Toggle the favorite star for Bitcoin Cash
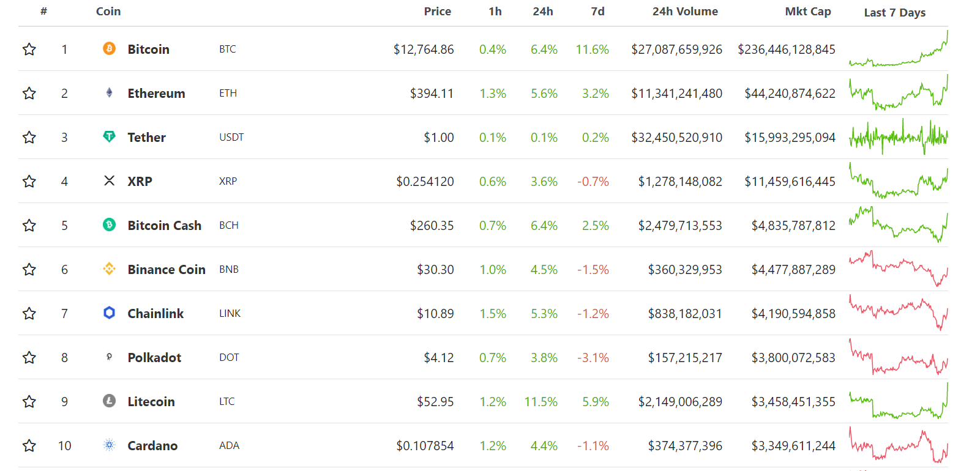The height and width of the screenshot is (471, 980). [x=29, y=225]
